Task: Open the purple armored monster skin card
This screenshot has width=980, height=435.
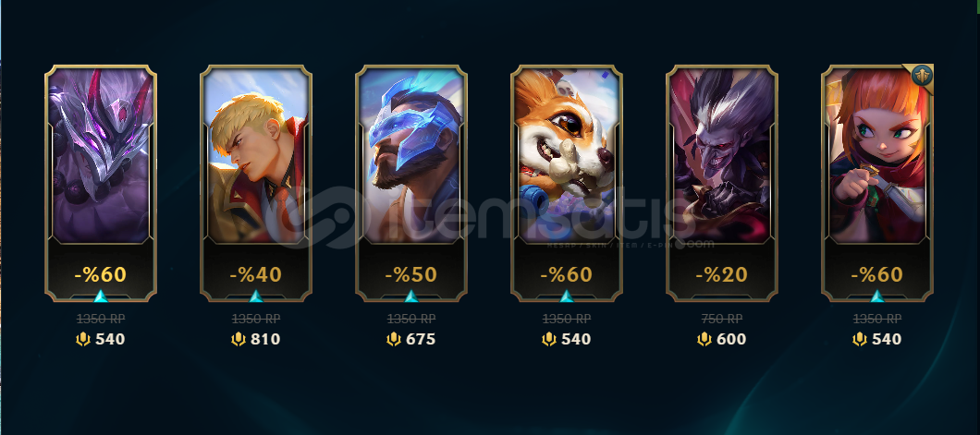Action: point(101,155)
